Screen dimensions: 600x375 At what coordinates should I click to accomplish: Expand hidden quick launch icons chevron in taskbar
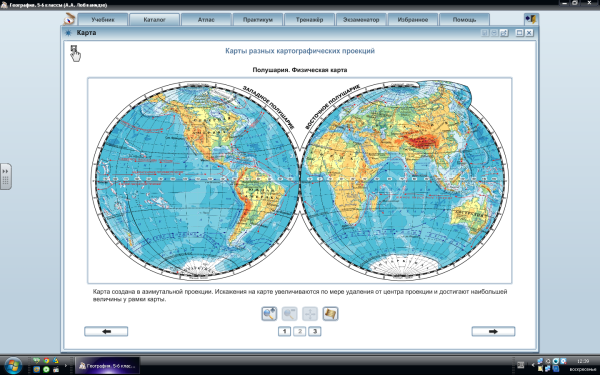[65, 365]
